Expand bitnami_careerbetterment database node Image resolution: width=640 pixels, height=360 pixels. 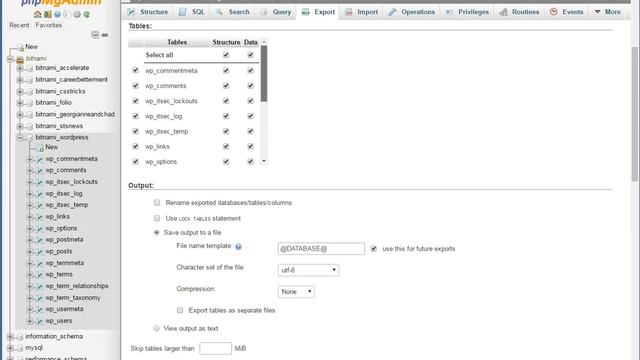tap(20, 80)
